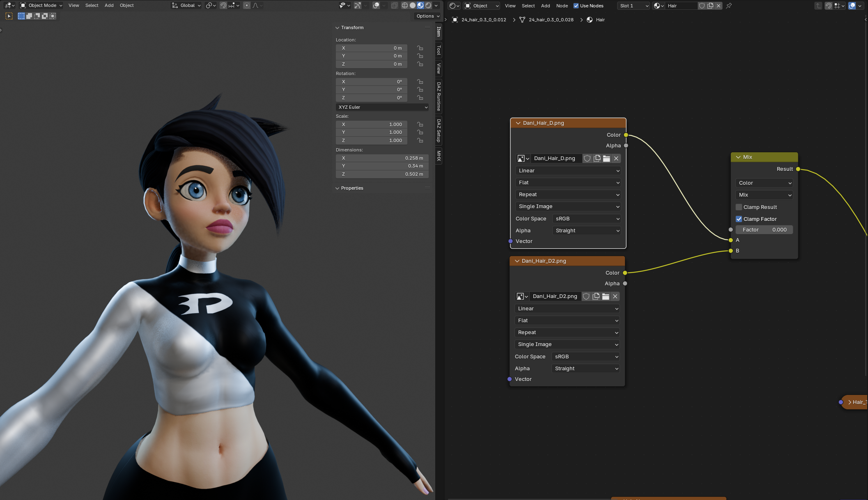Lock the Rotation Z value

coord(420,98)
